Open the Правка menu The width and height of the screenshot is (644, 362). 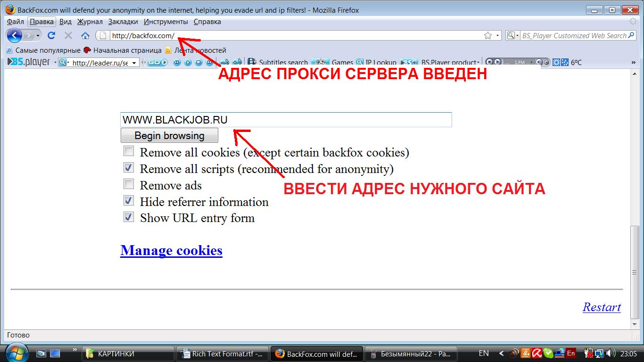[42, 22]
